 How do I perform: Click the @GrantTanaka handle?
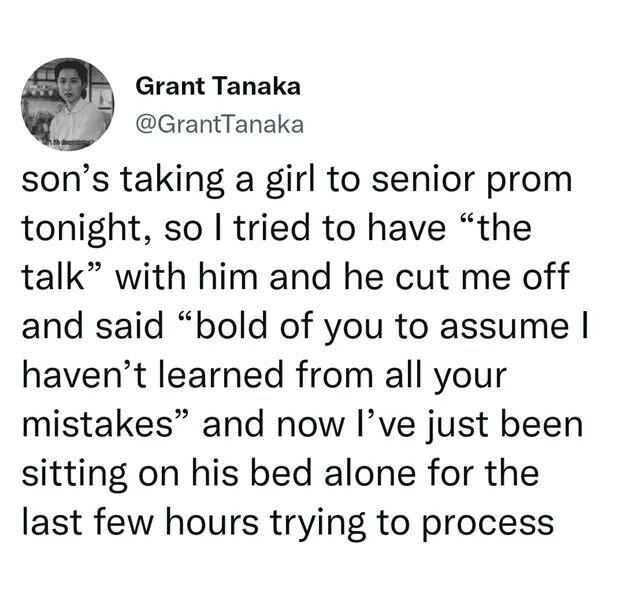point(217,124)
